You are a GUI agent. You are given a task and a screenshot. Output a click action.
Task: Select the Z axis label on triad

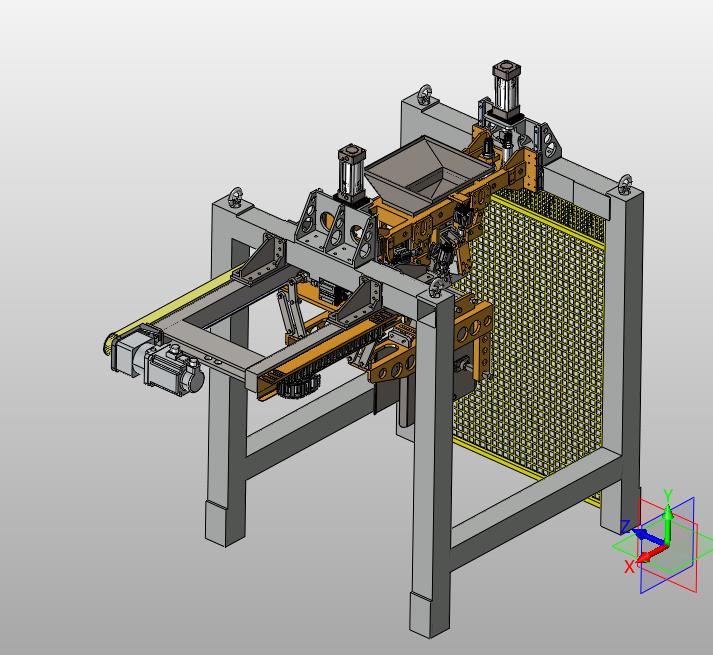click(x=626, y=527)
